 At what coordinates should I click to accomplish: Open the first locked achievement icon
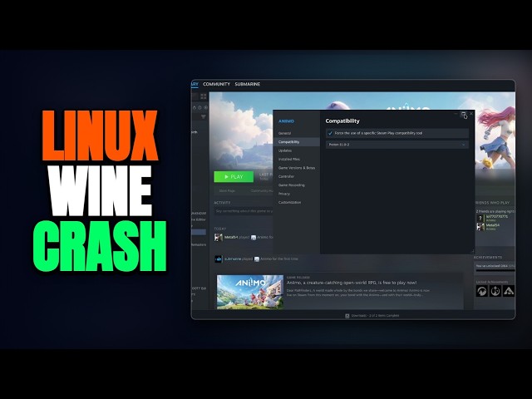click(482, 291)
